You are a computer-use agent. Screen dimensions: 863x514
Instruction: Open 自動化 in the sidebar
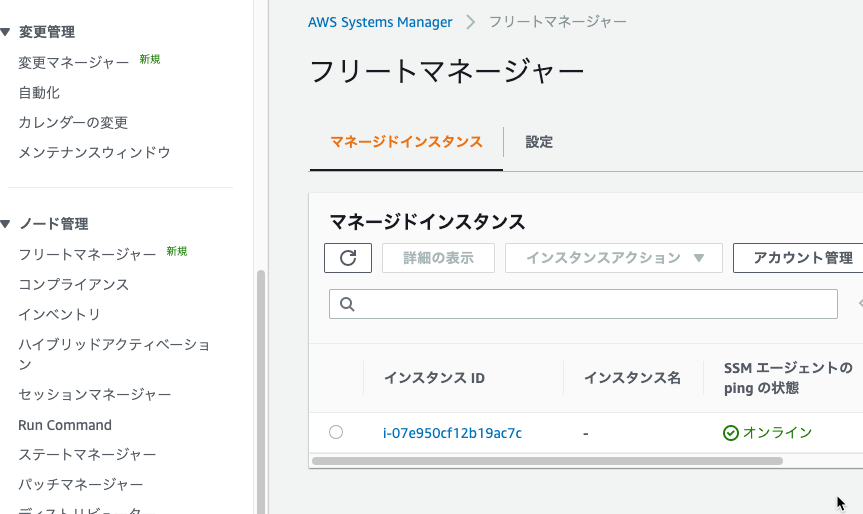(39, 92)
